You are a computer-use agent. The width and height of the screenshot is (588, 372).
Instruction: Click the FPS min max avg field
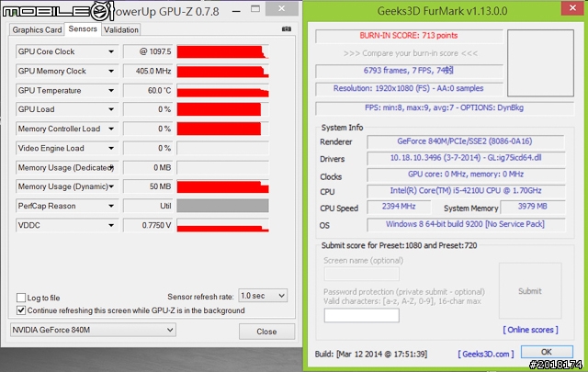coord(445,108)
